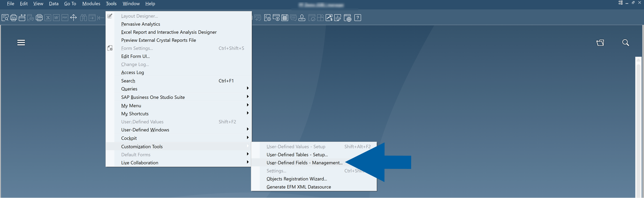Open the Window menu
Viewport: 644px width, 198px height.
click(131, 4)
